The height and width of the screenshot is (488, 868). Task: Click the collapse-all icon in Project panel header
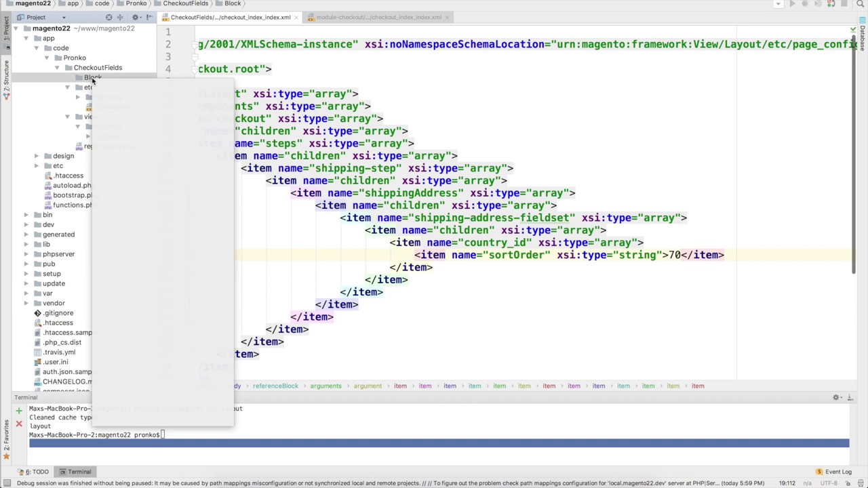click(120, 17)
